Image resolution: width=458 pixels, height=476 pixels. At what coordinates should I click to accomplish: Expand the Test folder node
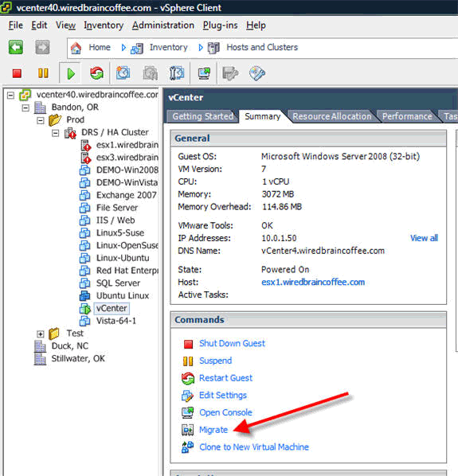tap(40, 334)
